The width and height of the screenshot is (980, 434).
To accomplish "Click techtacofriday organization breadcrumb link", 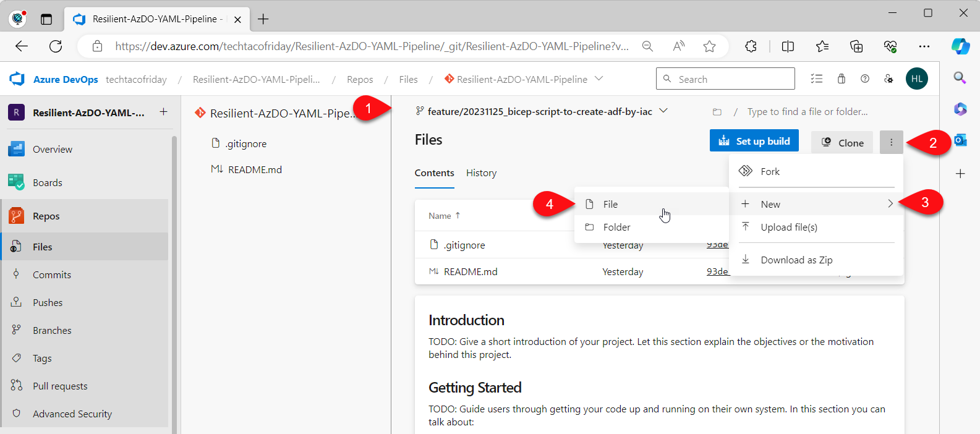I will click(136, 79).
